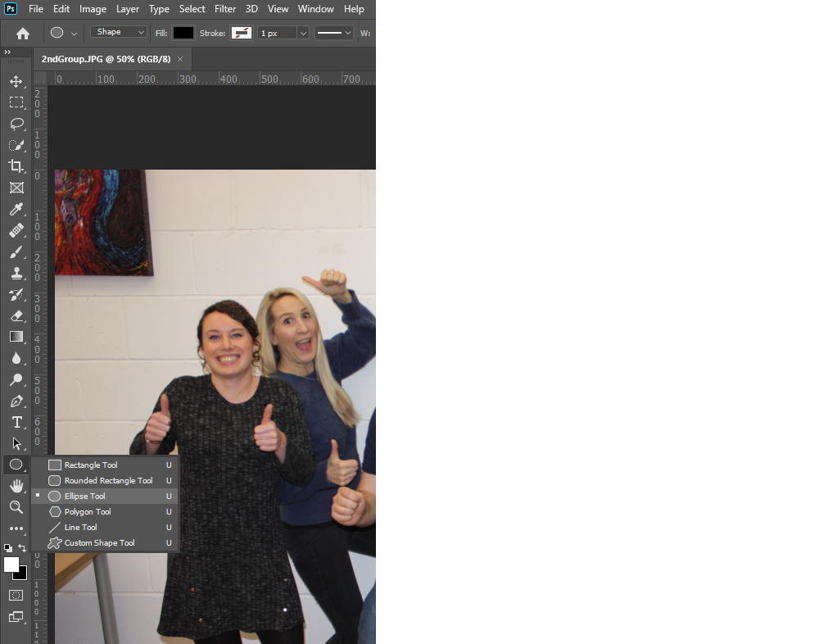Click the Ellipse shape tool in toolbar
Image resolution: width=819 pixels, height=644 pixels.
coord(16,465)
